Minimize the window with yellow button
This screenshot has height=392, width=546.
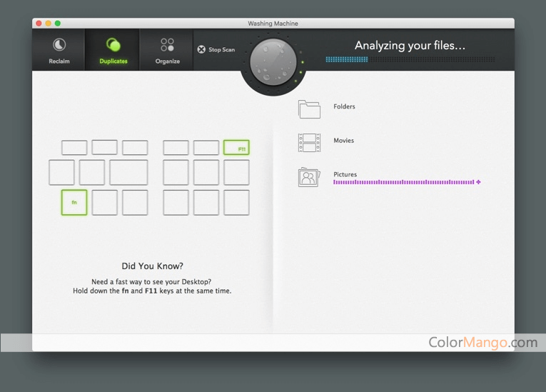pyautogui.click(x=49, y=24)
